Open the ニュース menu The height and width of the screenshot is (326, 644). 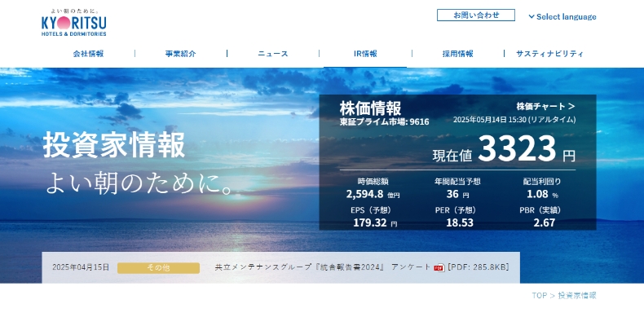point(273,54)
